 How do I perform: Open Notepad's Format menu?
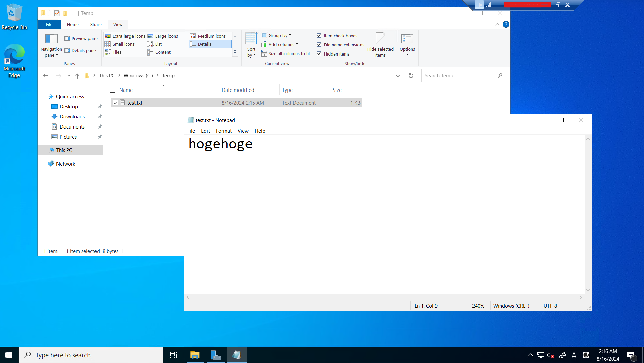(x=224, y=131)
